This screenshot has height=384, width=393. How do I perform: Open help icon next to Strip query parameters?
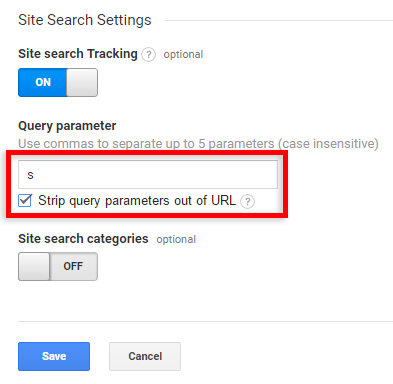pyautogui.click(x=247, y=201)
